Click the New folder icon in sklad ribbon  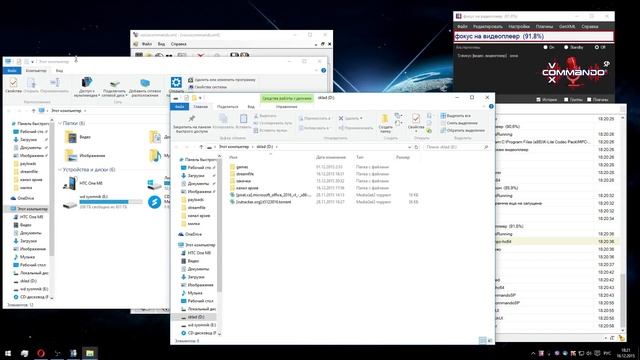point(385,119)
